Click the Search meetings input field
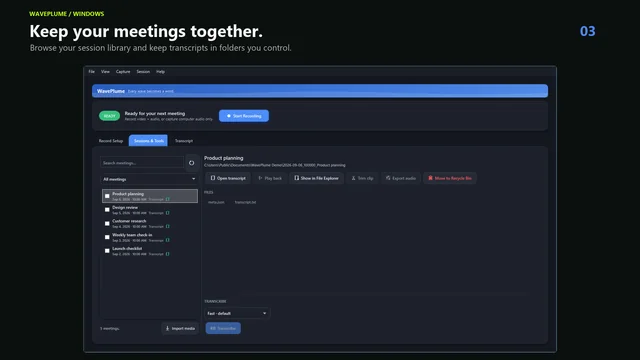Screen dimensions: 640x360 coord(142,163)
